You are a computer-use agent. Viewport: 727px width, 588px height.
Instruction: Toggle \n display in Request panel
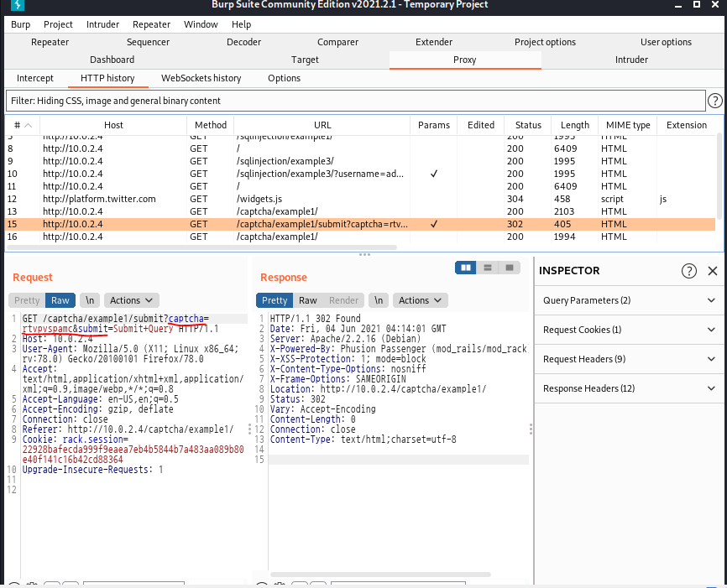point(90,300)
